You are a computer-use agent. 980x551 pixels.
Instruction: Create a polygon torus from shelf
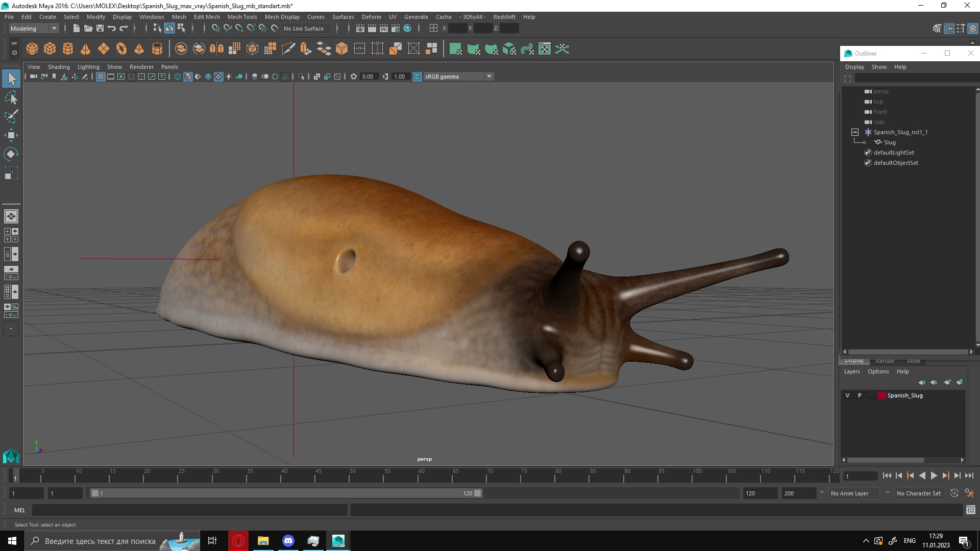pyautogui.click(x=121, y=49)
